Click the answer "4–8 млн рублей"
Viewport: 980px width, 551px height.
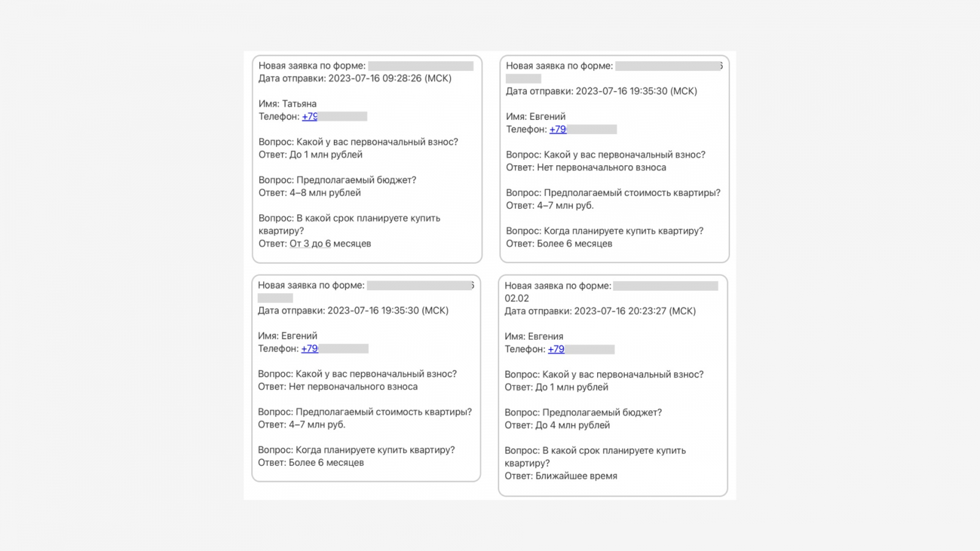[325, 193]
